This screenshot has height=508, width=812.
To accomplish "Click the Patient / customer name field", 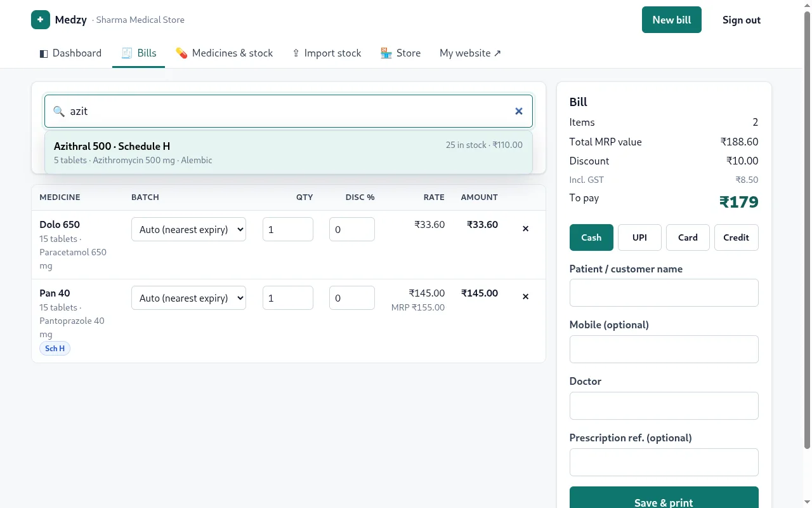I will pos(664,293).
